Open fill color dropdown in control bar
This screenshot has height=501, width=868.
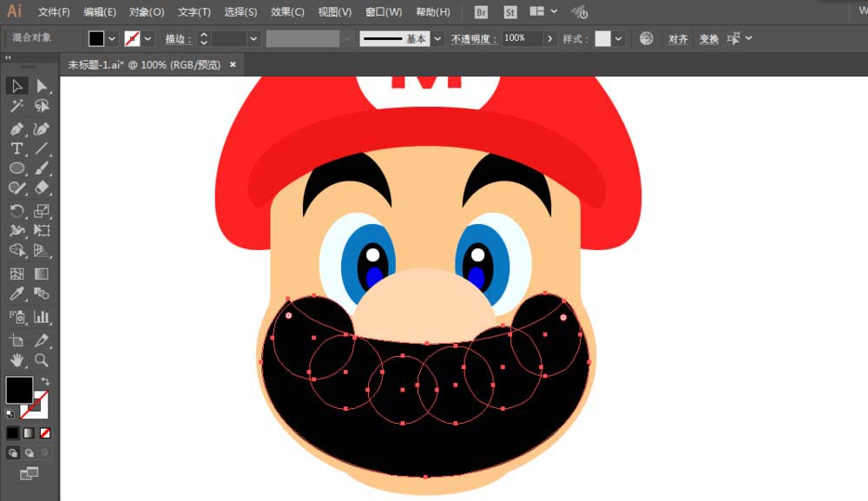coord(112,38)
